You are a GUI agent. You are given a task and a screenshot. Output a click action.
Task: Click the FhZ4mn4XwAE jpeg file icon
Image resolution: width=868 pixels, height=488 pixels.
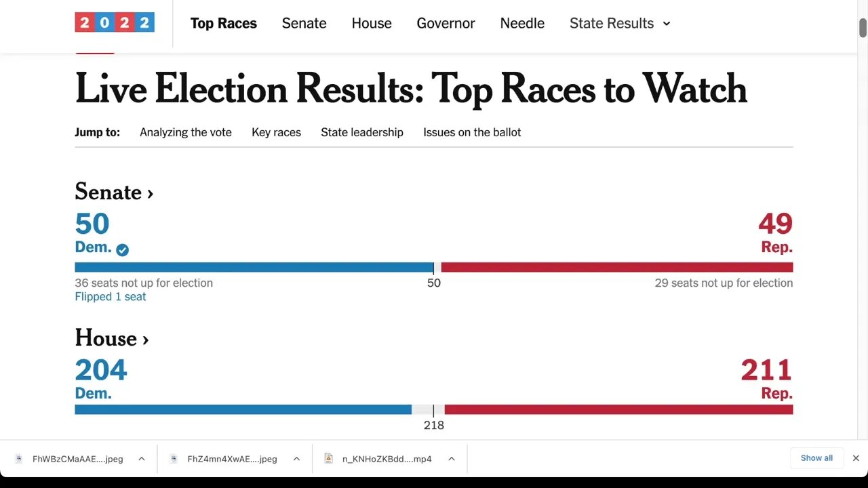click(x=174, y=459)
